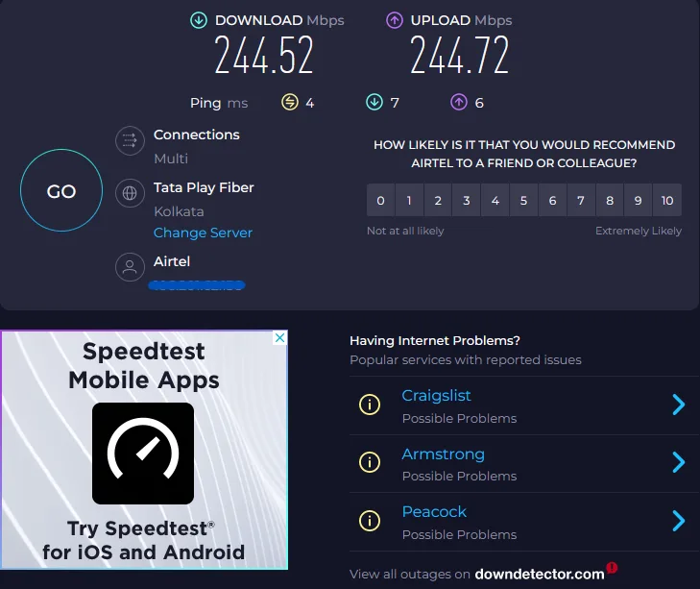Click the info icon next to Peacock
The height and width of the screenshot is (589, 700).
tap(369, 521)
